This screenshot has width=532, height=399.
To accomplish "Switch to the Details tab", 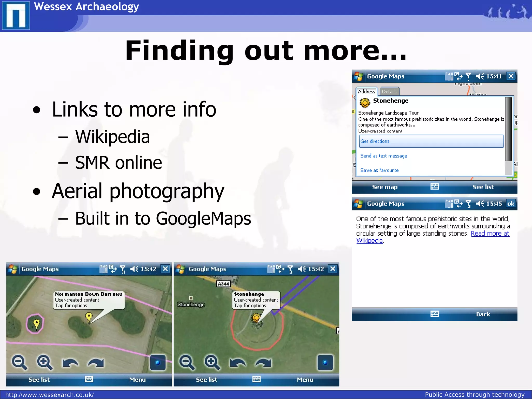I will [x=389, y=91].
